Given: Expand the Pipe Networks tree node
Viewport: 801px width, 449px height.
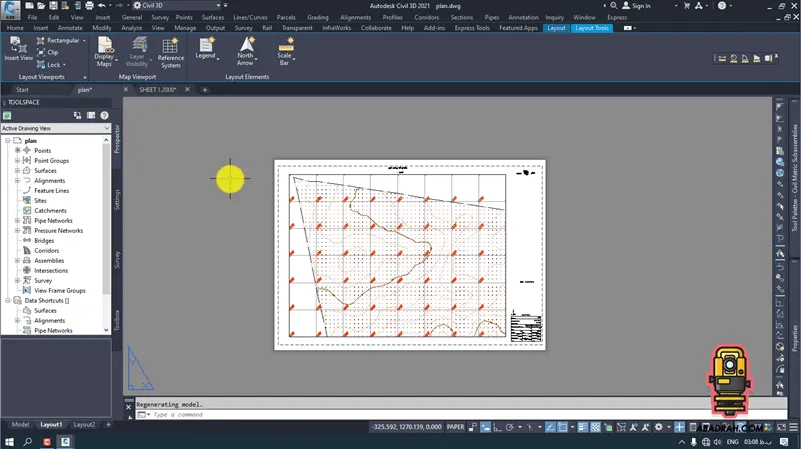Looking at the screenshot, I should click(17, 221).
